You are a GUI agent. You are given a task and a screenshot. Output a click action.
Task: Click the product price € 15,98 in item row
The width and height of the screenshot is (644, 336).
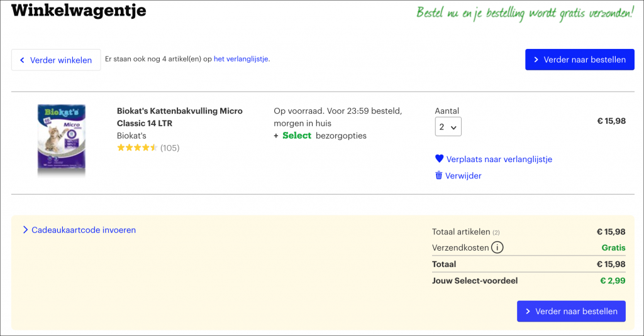click(x=611, y=121)
